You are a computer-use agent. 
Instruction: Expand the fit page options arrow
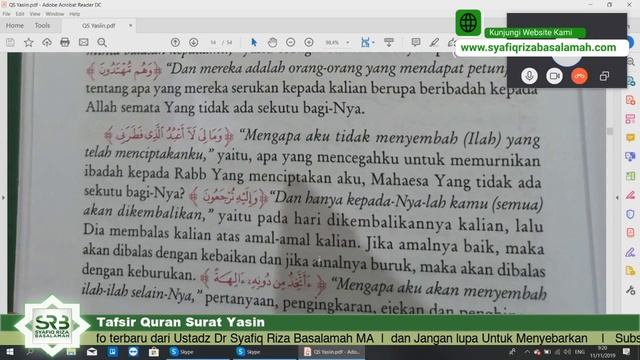(373, 42)
